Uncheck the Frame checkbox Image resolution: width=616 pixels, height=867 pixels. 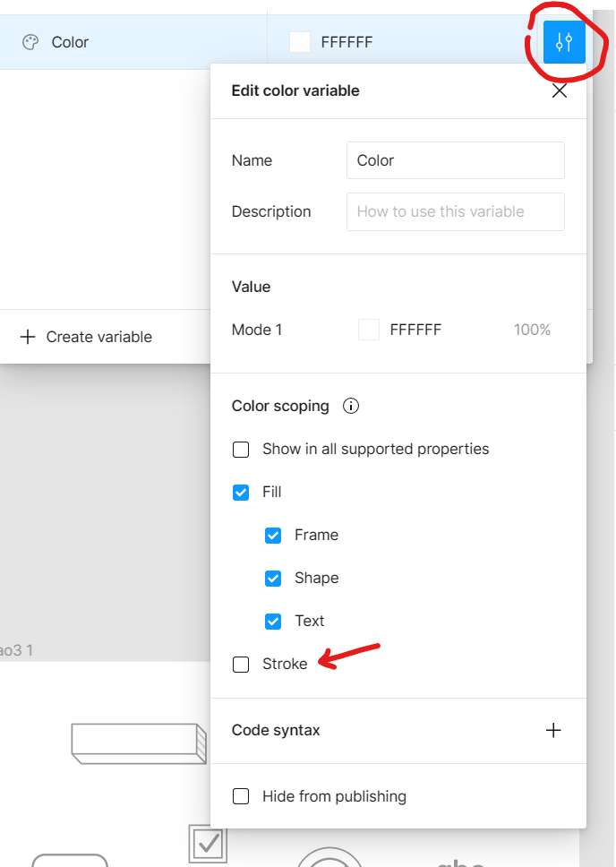pyautogui.click(x=273, y=536)
